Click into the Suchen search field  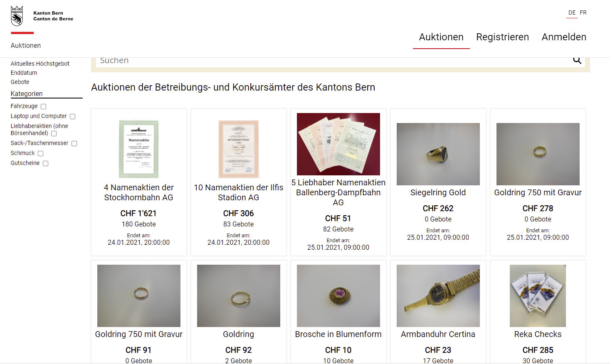pos(333,61)
